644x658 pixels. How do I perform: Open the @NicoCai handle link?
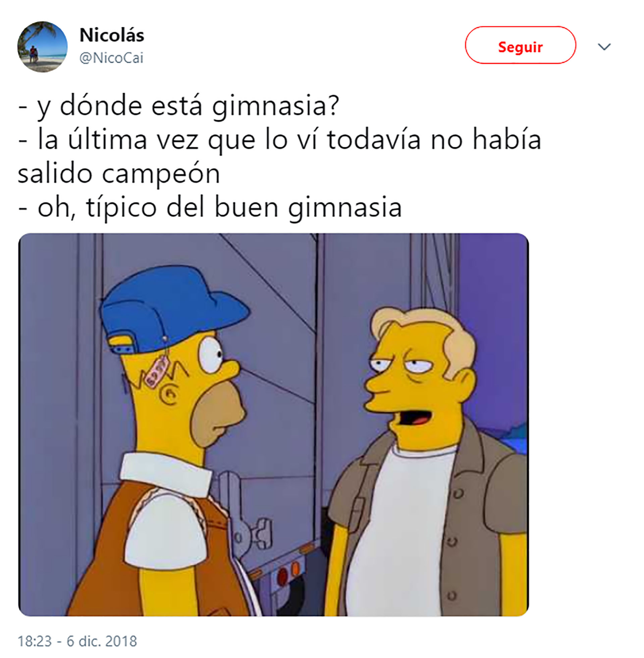111,58
